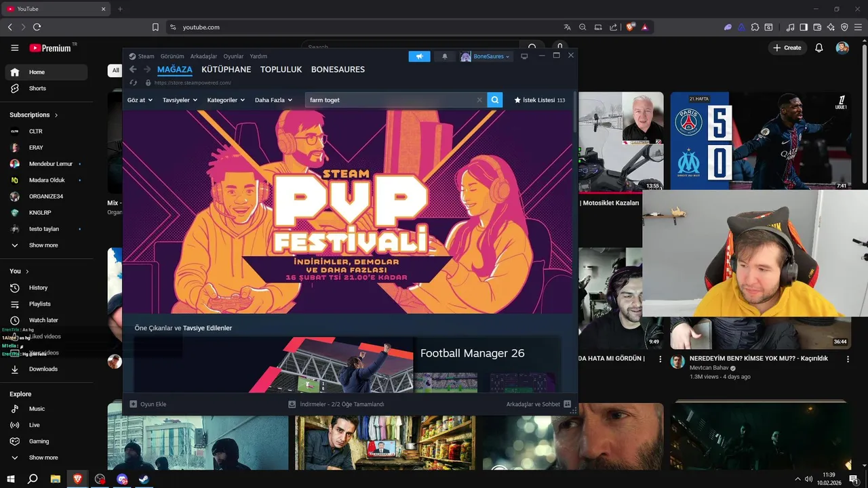The image size is (868, 488).
Task: Reload the Steam store page
Action: tap(134, 83)
